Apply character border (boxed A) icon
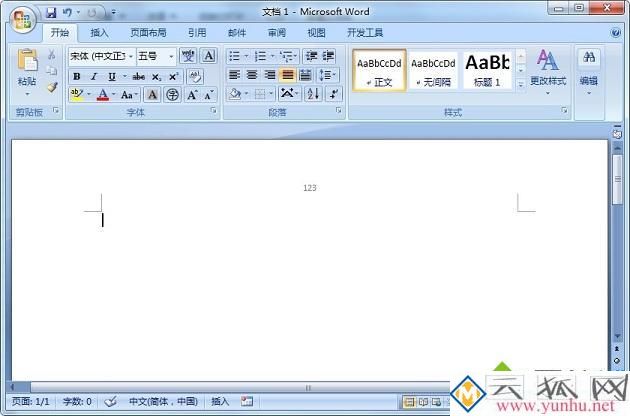 pyautogui.click(x=209, y=56)
